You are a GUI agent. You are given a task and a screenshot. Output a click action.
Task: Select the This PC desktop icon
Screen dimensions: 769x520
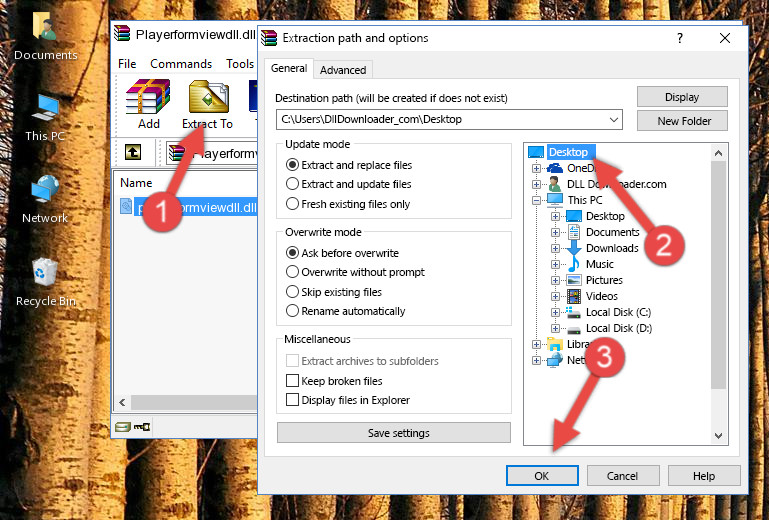(x=45, y=117)
